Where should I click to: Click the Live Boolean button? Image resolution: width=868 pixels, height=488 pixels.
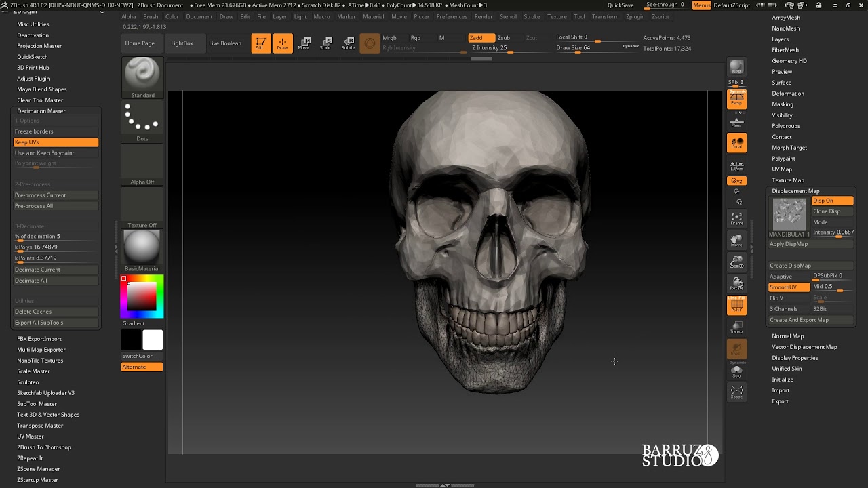click(225, 43)
